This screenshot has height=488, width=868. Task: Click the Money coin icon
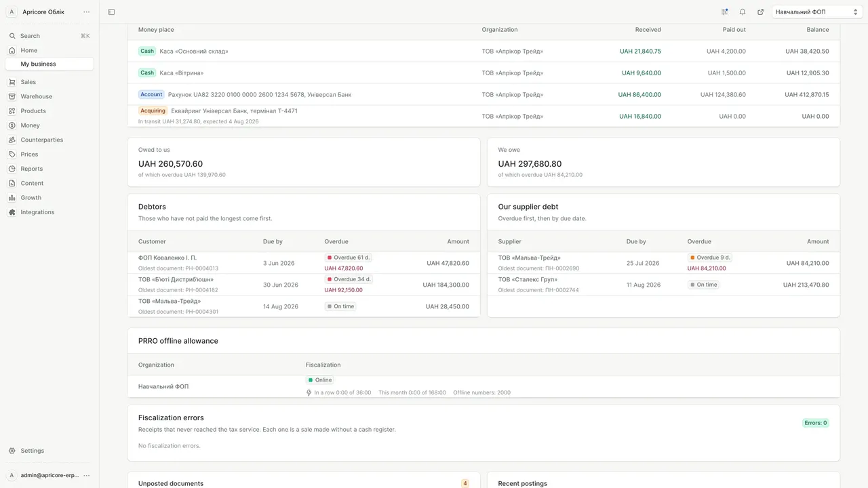tap(12, 125)
